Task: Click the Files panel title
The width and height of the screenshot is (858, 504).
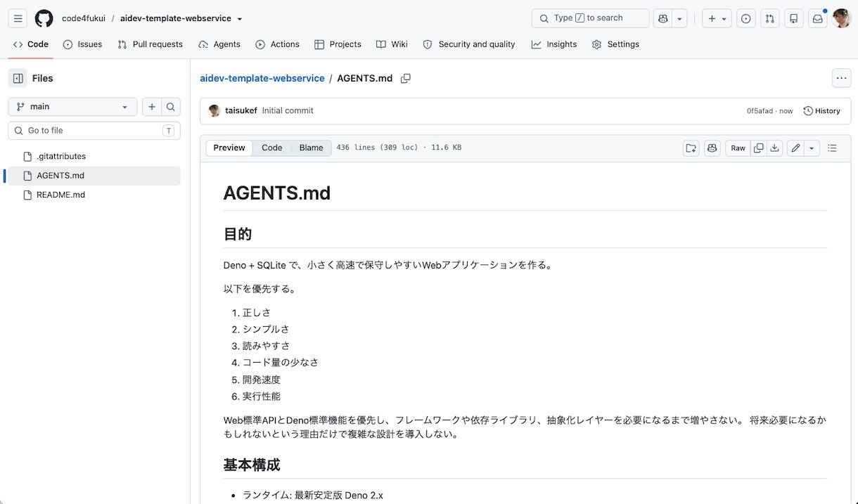Action: click(x=43, y=79)
